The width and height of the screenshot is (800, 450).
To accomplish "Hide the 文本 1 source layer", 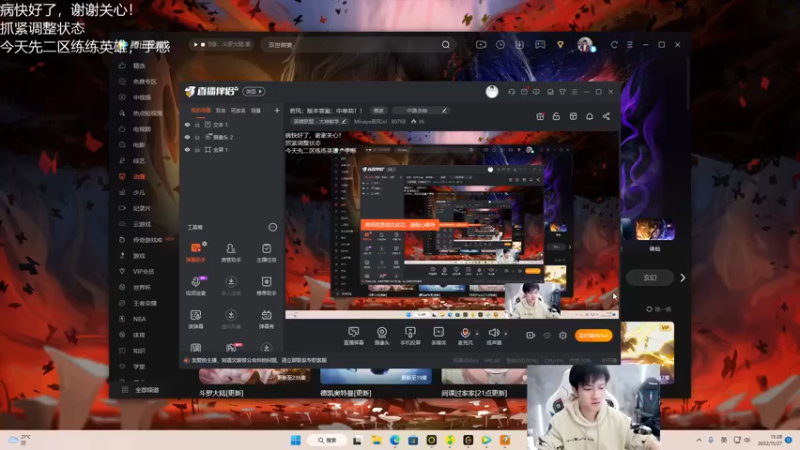I will coord(187,124).
